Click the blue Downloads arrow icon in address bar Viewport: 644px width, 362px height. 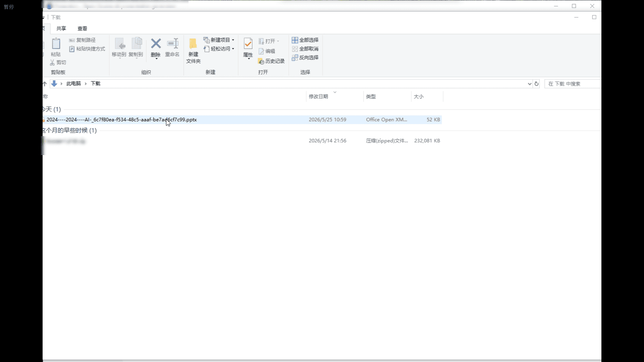54,83
